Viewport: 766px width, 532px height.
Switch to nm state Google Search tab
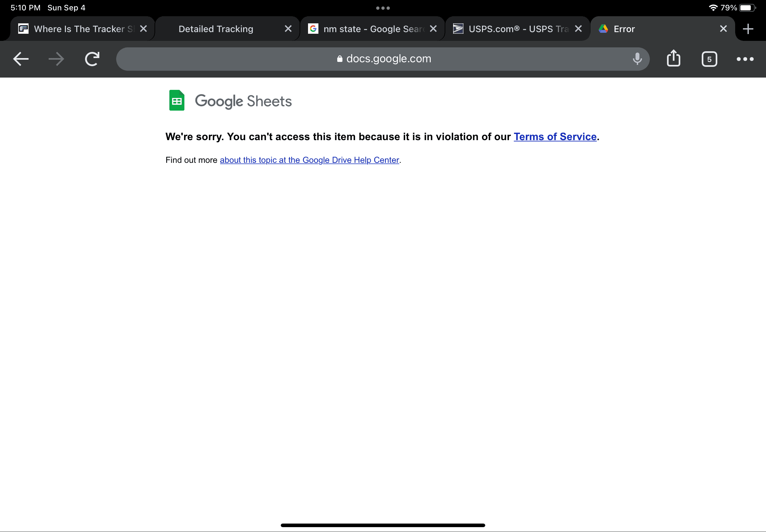(x=373, y=29)
